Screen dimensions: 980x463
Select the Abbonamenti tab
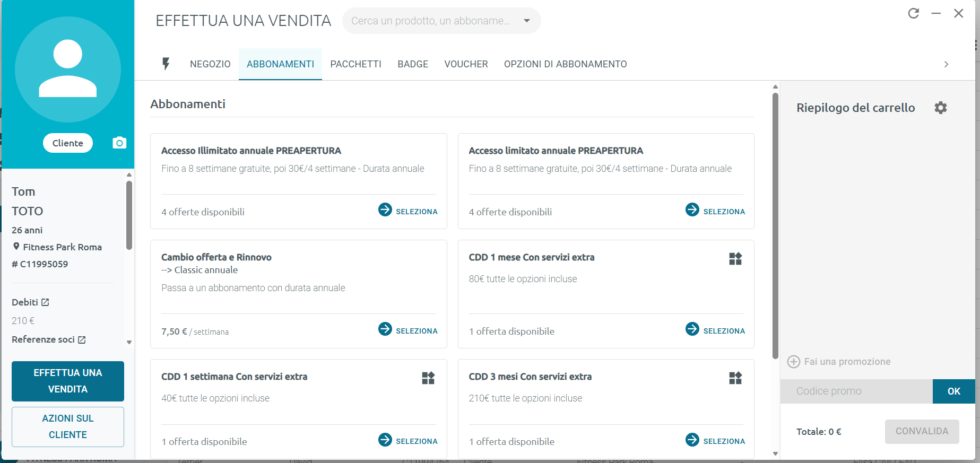(x=280, y=64)
